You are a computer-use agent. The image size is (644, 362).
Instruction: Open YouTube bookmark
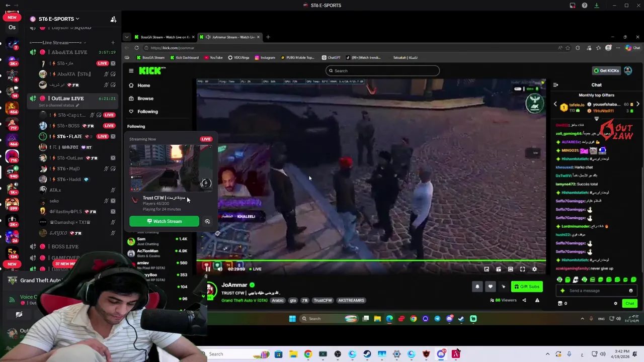[x=213, y=58]
